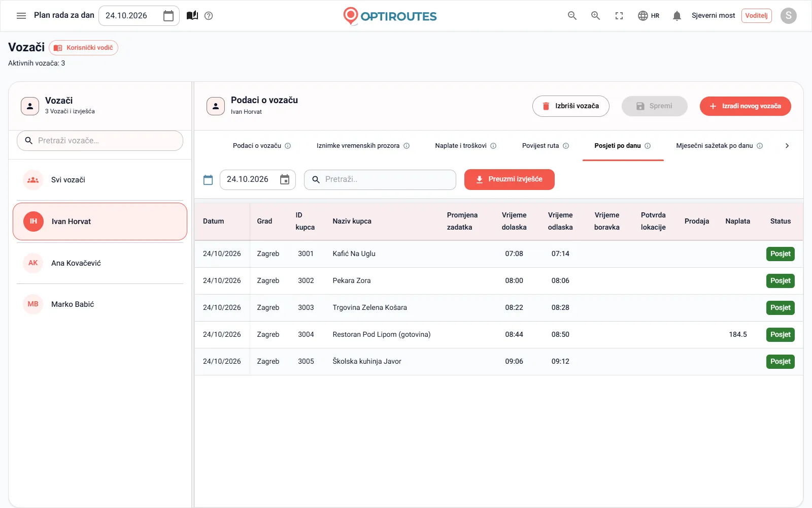This screenshot has width=812, height=508.
Task: Open calendar inside 24.10.2026 visits date field
Action: click(285, 179)
